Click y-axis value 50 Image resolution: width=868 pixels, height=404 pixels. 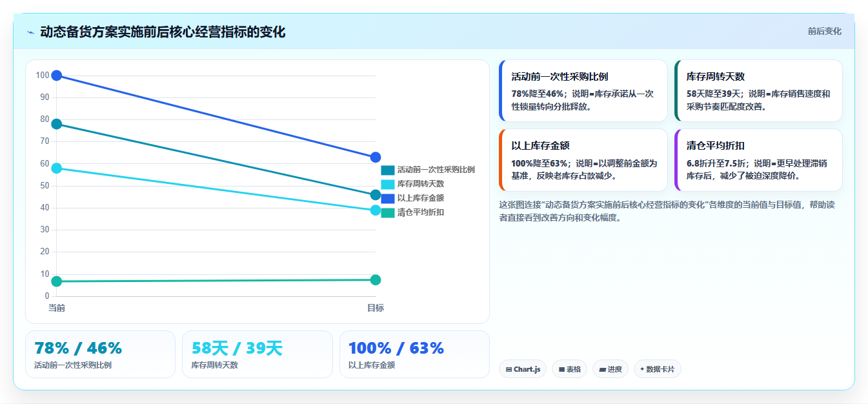45,186
